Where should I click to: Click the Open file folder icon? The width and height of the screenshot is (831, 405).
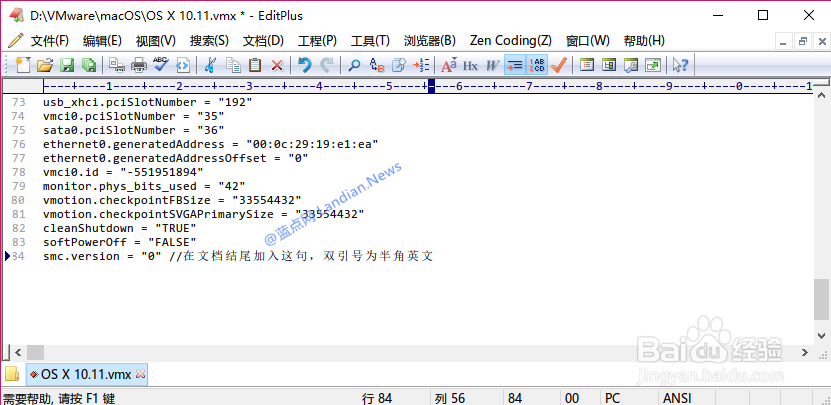[45, 65]
